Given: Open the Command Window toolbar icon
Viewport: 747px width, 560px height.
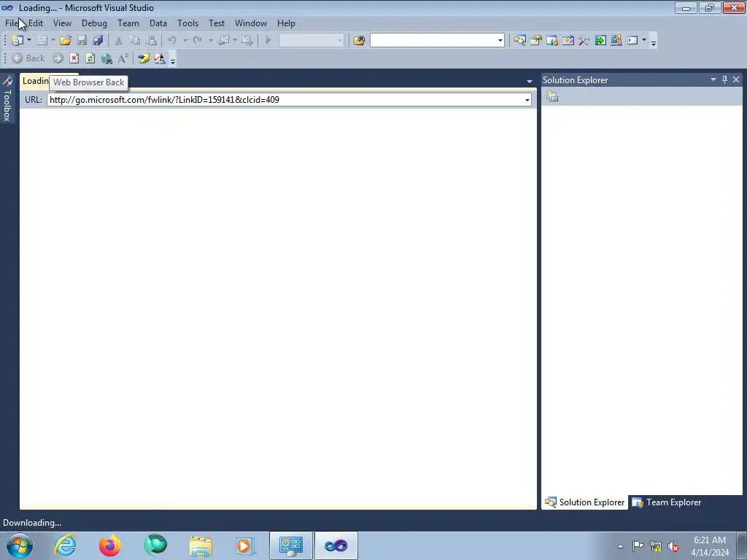Looking at the screenshot, I should coord(632,41).
